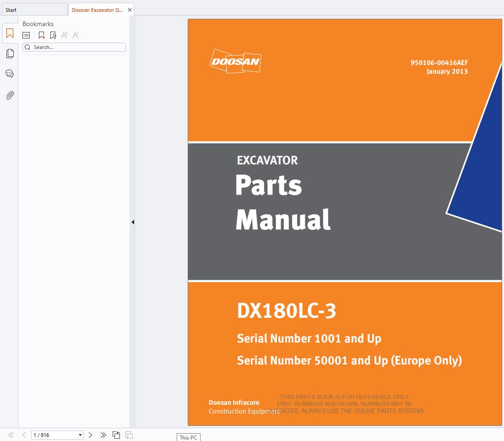The width and height of the screenshot is (504, 441).
Task: Click the Doosan Infracore text
Action: click(x=234, y=403)
